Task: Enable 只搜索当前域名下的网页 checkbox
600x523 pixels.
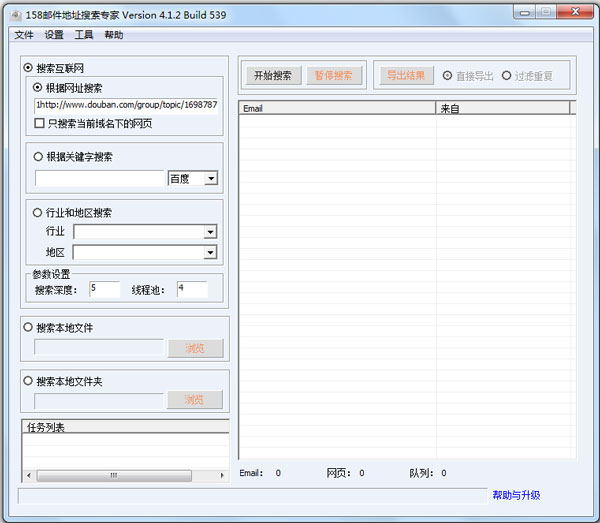Action: 39,123
